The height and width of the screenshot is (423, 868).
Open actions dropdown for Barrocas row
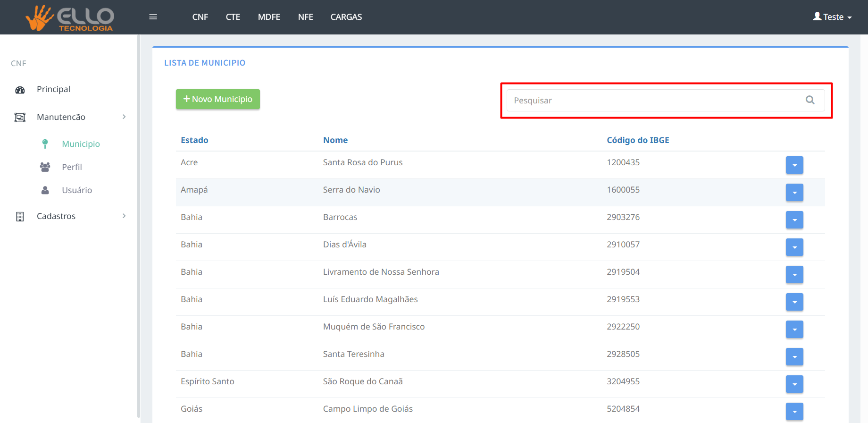tap(794, 220)
